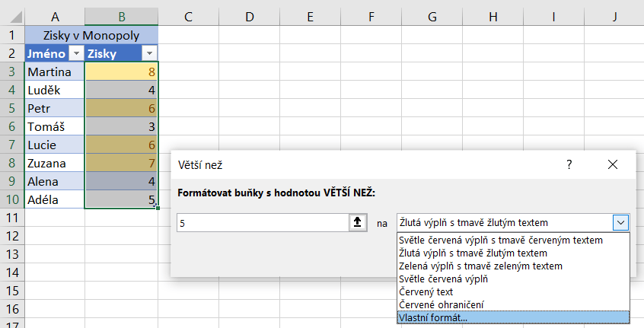The image size is (644, 328).
Task: Click the range selector collapse arrow icon
Action: [357, 222]
